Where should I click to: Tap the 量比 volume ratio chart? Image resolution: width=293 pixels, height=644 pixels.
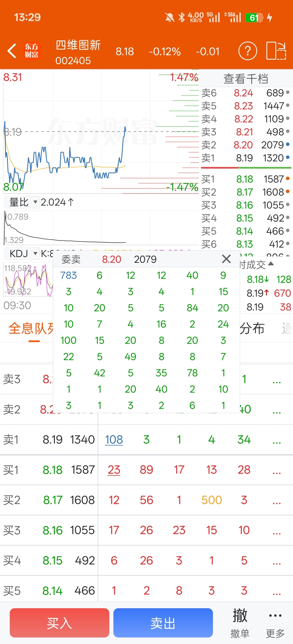click(x=101, y=228)
